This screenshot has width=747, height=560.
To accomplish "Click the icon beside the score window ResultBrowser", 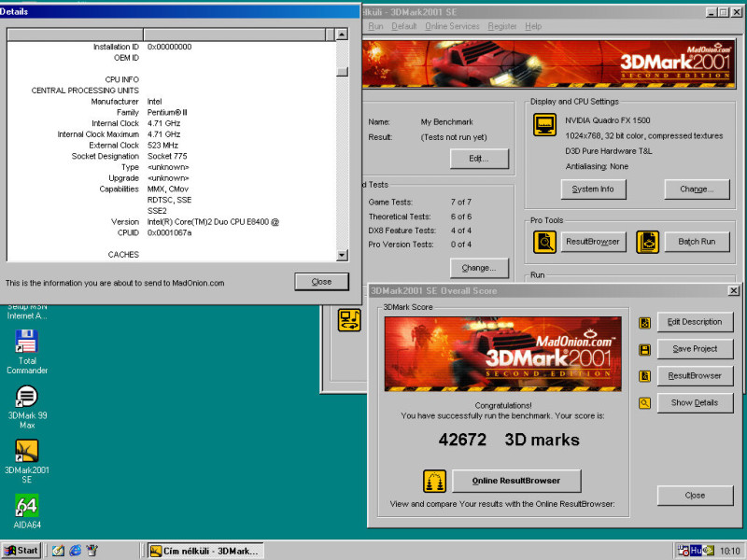I will click(644, 376).
